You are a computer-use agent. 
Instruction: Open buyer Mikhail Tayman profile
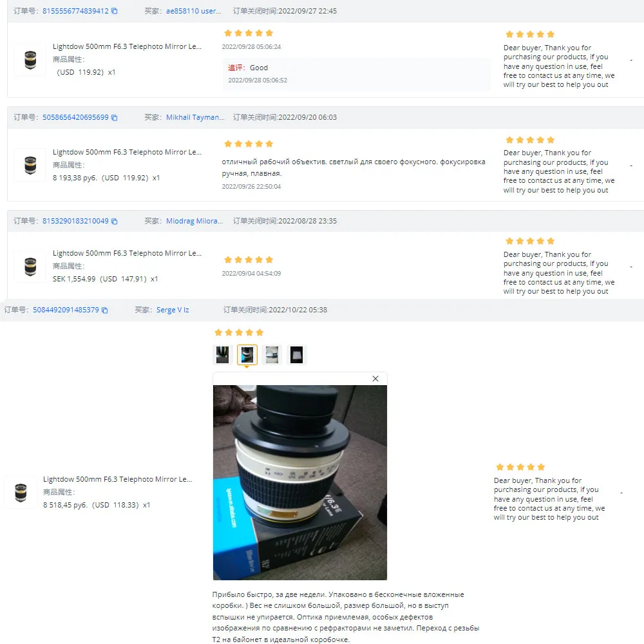195,117
